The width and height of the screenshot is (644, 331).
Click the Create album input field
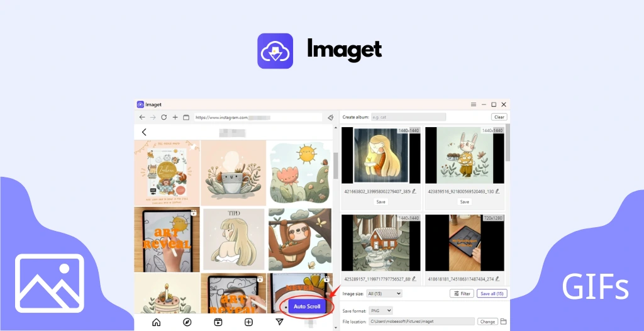tap(408, 117)
